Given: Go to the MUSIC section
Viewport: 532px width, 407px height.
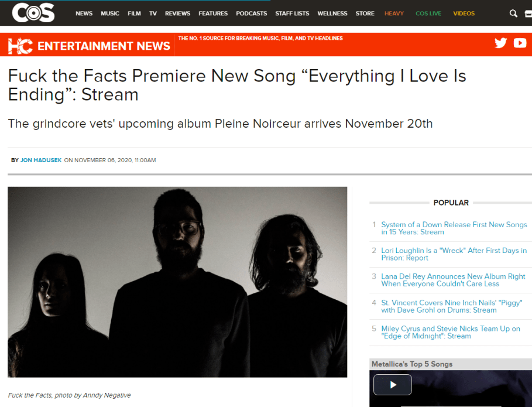Looking at the screenshot, I should coord(110,13).
